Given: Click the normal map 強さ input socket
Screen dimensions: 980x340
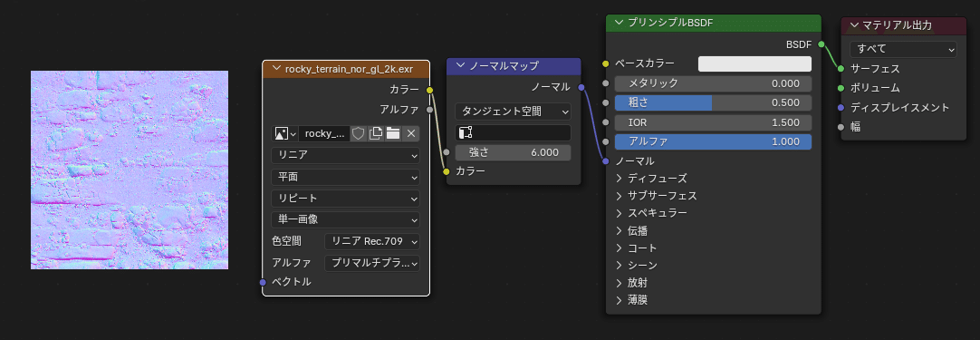Looking at the screenshot, I should (x=447, y=152).
